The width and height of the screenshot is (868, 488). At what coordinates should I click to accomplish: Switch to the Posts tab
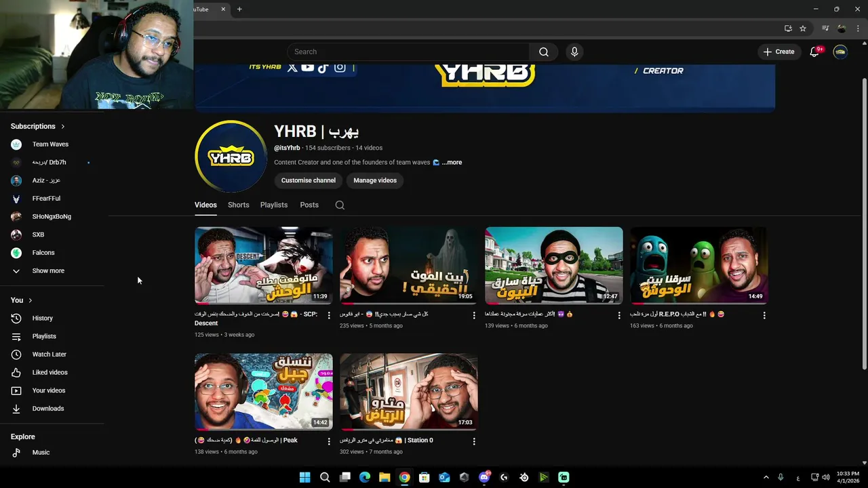[309, 205]
